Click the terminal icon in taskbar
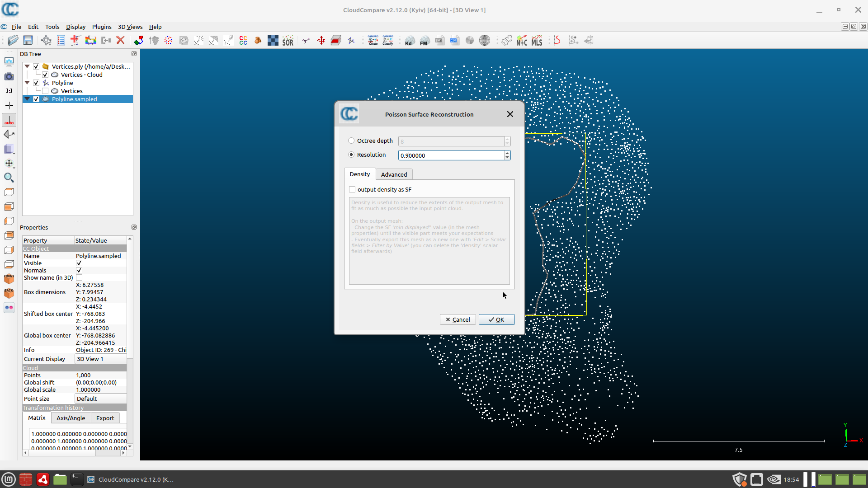 click(77, 479)
